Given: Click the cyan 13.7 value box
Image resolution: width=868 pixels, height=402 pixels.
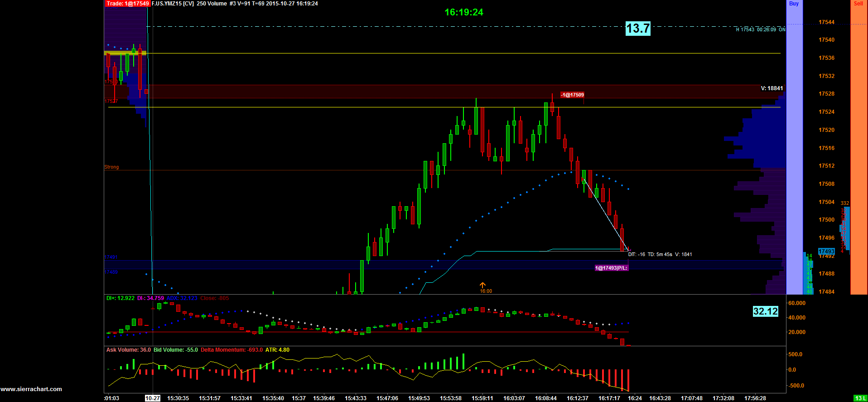Looking at the screenshot, I should point(638,29).
